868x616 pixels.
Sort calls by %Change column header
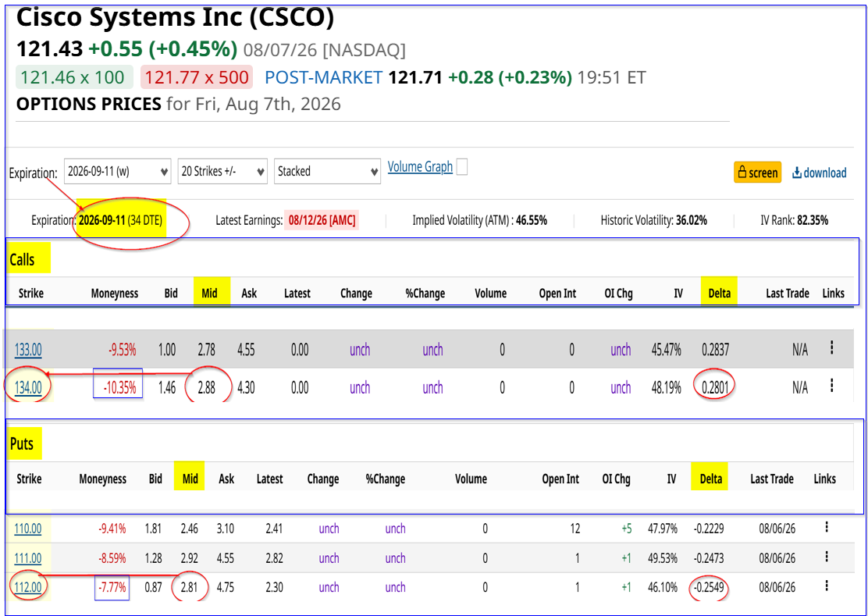coord(425,294)
